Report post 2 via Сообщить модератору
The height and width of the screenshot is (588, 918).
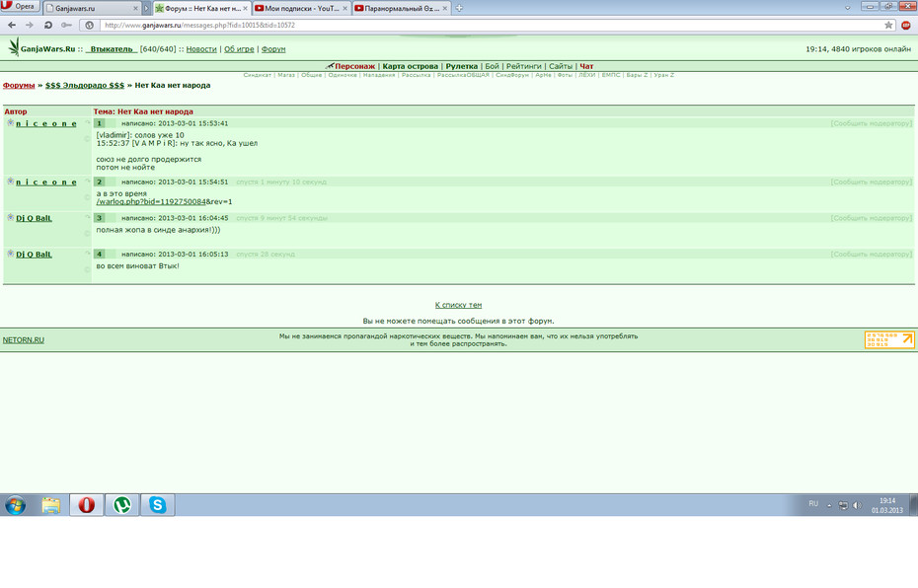pyautogui.click(x=872, y=182)
